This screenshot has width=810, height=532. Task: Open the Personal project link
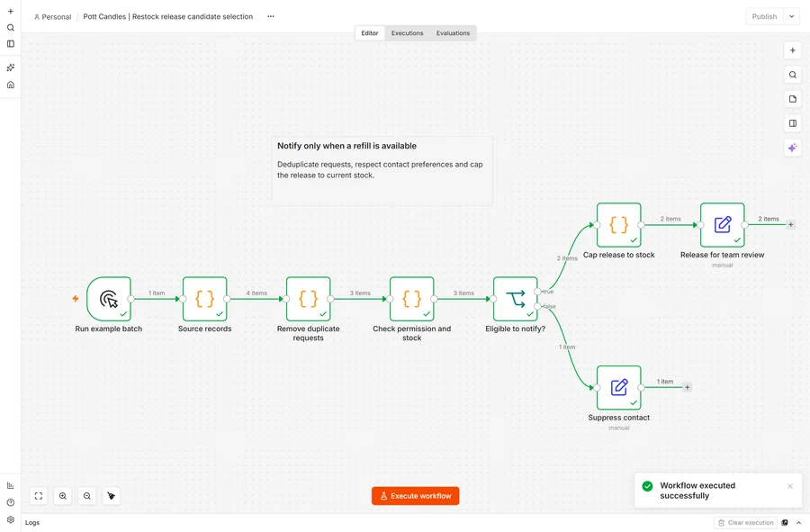(x=53, y=16)
